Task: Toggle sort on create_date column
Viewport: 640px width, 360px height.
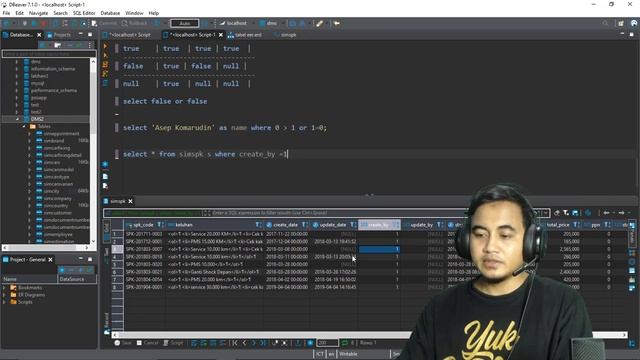Action: click(304, 225)
